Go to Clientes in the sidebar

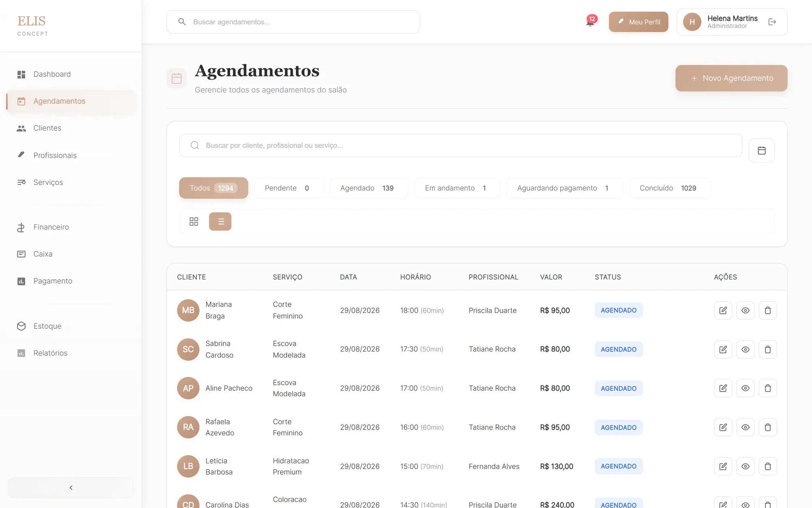click(71, 128)
